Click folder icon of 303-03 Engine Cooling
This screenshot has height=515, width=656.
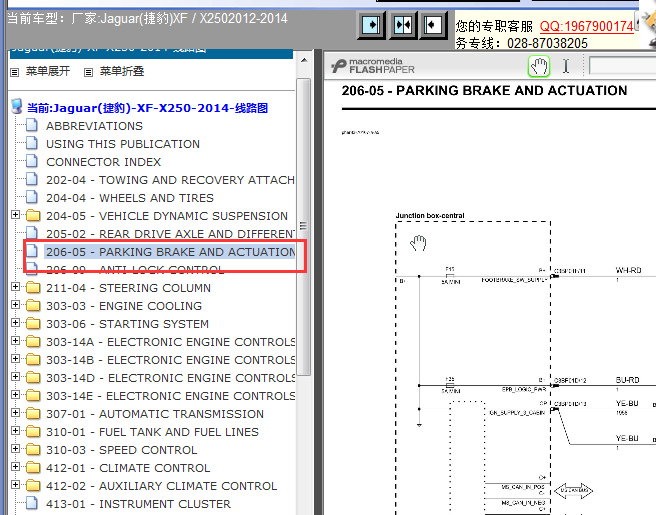click(33, 305)
